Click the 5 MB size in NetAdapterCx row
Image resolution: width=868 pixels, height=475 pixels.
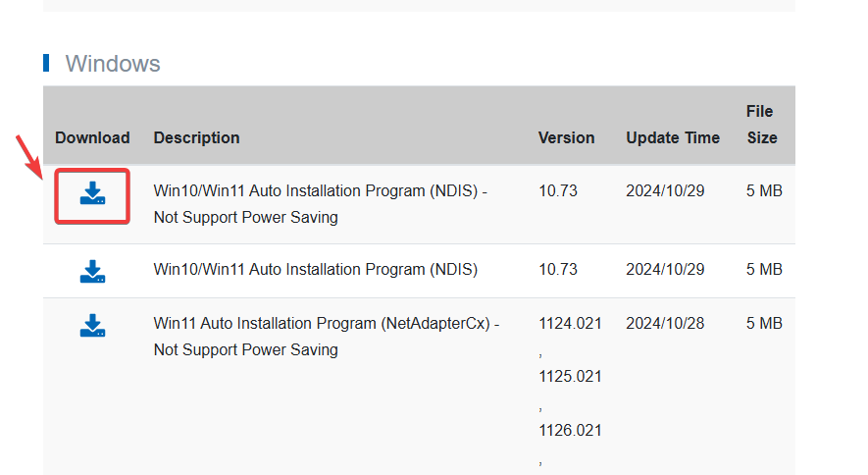tap(764, 324)
